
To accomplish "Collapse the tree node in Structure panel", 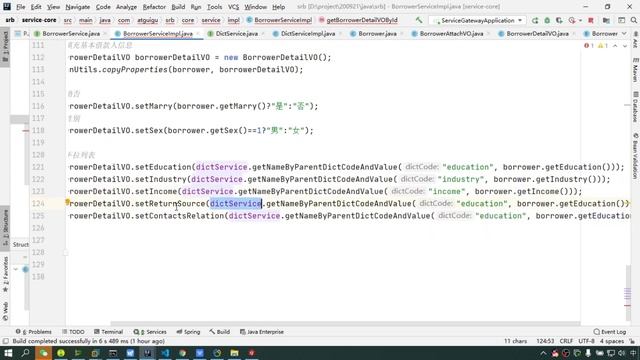I will (x=16, y=269).
